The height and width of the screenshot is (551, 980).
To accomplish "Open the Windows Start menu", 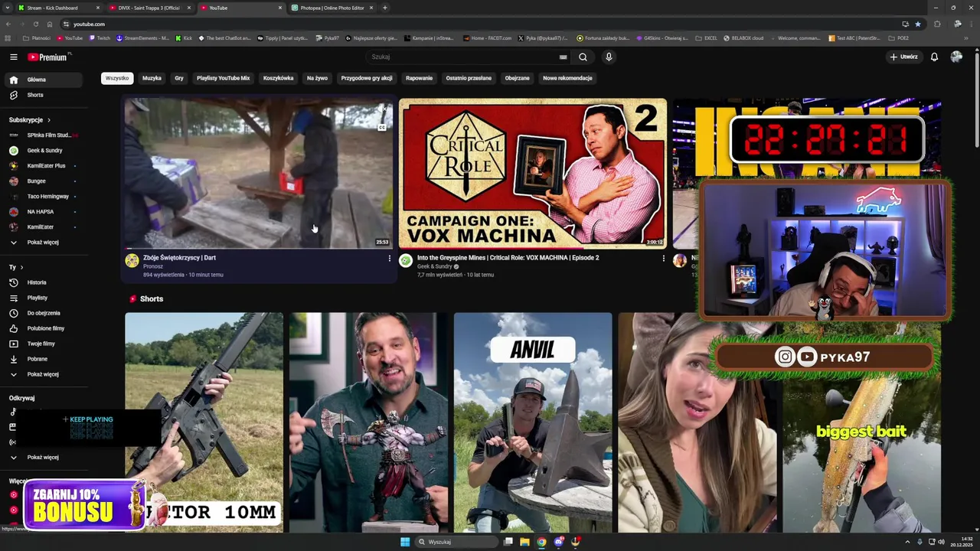I will 405,542.
